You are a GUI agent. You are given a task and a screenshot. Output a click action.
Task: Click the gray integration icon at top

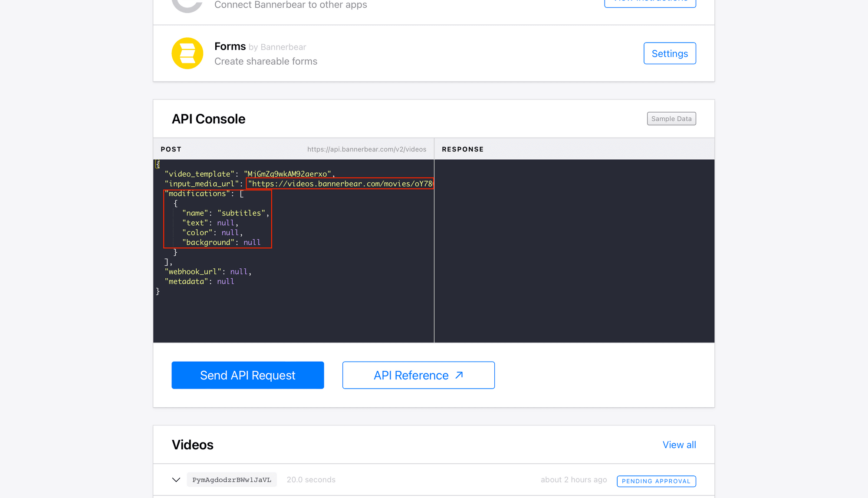pos(187,5)
